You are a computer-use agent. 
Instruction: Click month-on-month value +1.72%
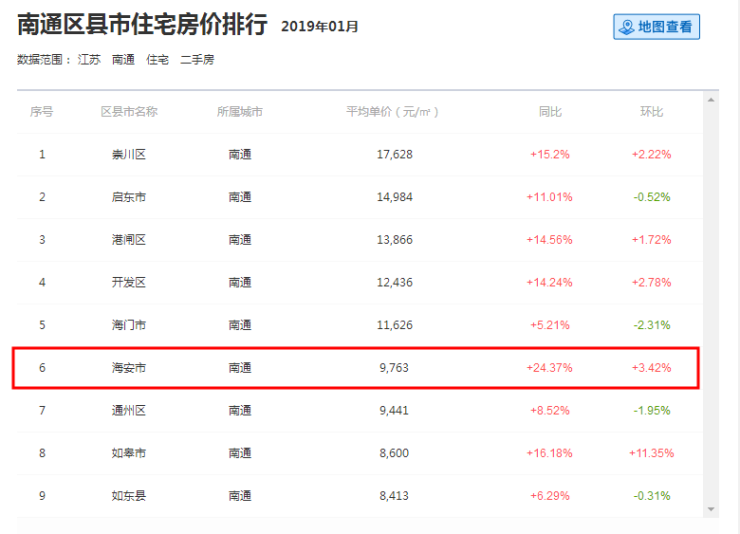(x=651, y=240)
